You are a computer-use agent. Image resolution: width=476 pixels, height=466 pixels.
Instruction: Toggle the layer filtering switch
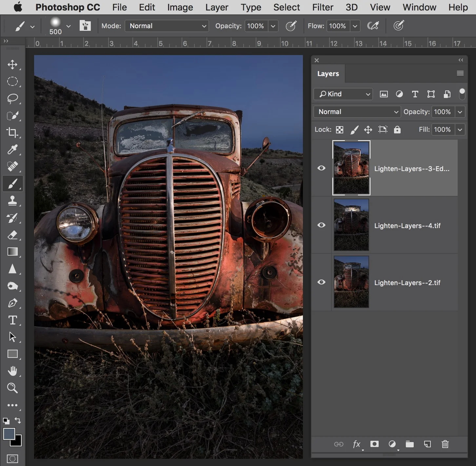462,94
